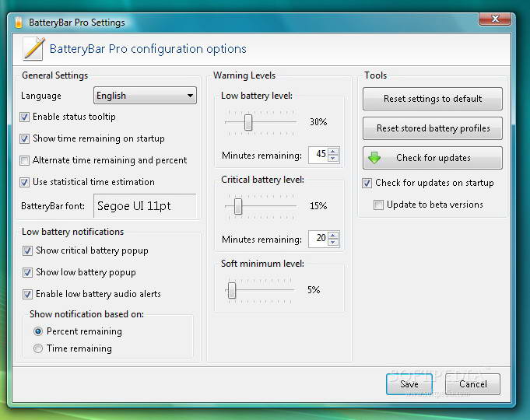The image size is (530, 420).
Task: Toggle Enable status tooltip checkbox
Action: pyautogui.click(x=24, y=117)
